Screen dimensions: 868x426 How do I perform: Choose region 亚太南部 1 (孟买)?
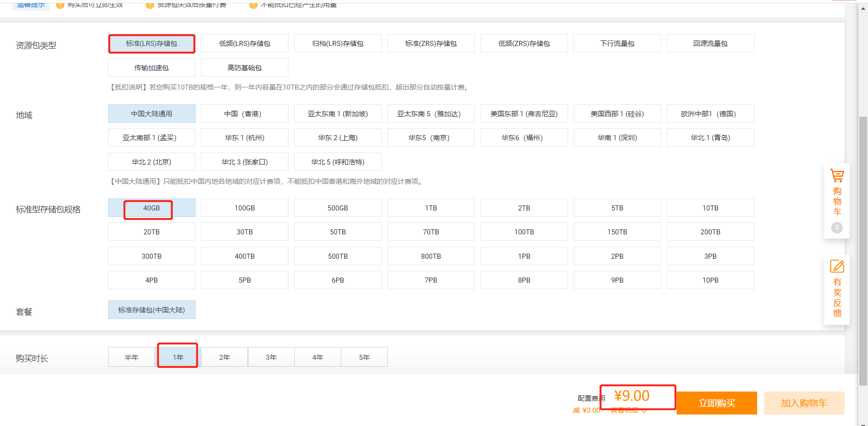pyautogui.click(x=152, y=137)
